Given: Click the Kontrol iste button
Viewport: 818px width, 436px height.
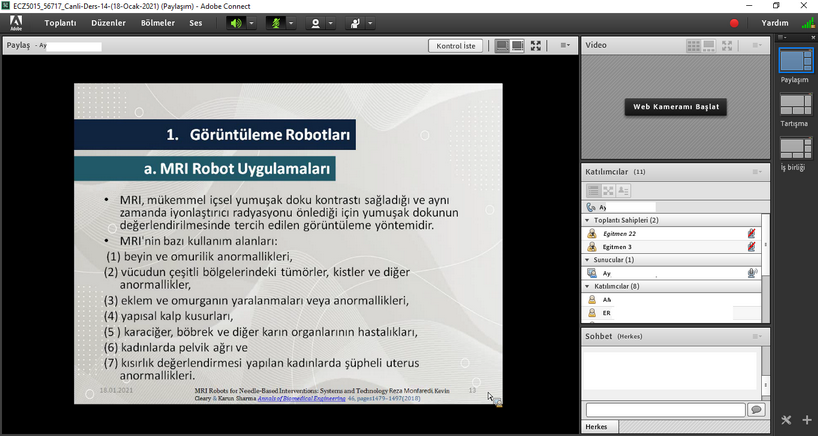Looking at the screenshot, I should pyautogui.click(x=458, y=45).
